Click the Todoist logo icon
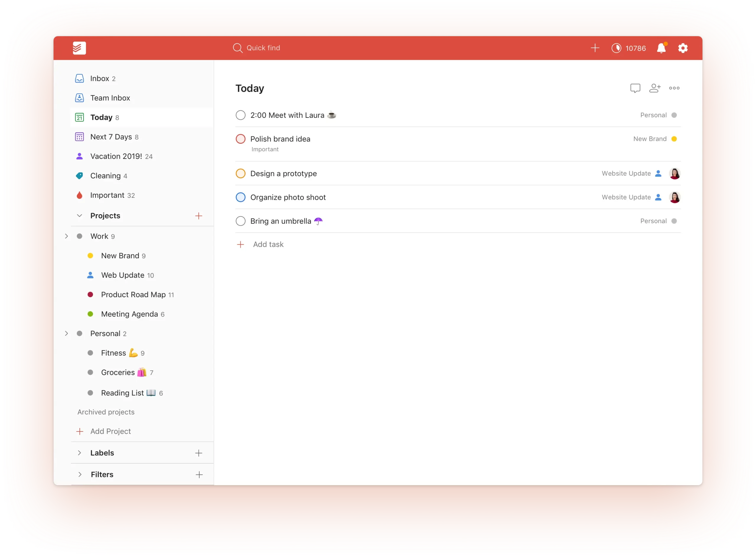 click(x=79, y=48)
